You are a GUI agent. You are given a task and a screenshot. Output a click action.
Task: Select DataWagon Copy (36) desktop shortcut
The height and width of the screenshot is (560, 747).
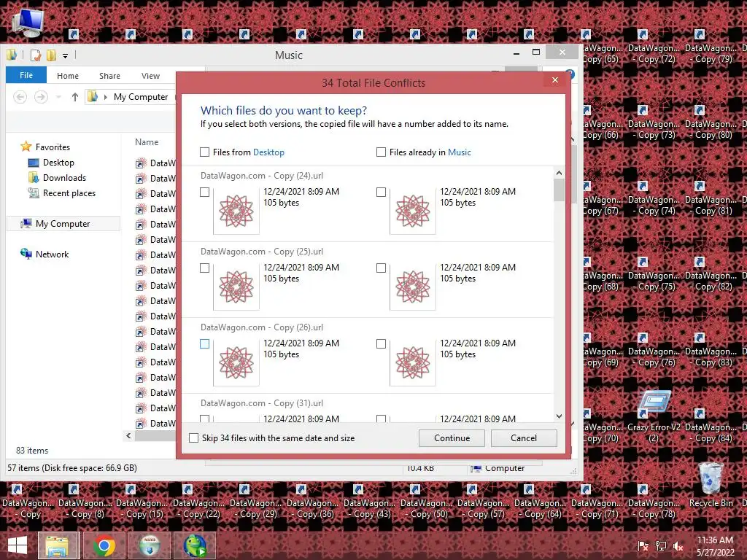click(x=312, y=502)
